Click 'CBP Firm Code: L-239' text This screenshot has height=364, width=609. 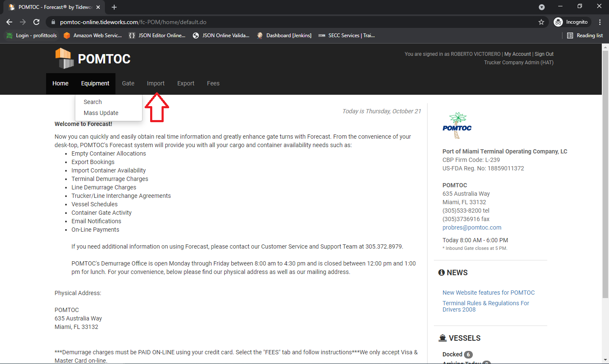pyautogui.click(x=471, y=160)
